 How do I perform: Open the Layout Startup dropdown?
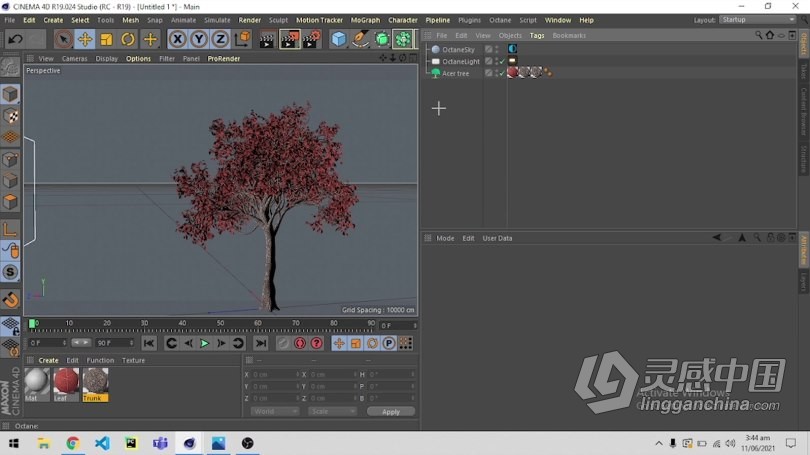click(757, 20)
